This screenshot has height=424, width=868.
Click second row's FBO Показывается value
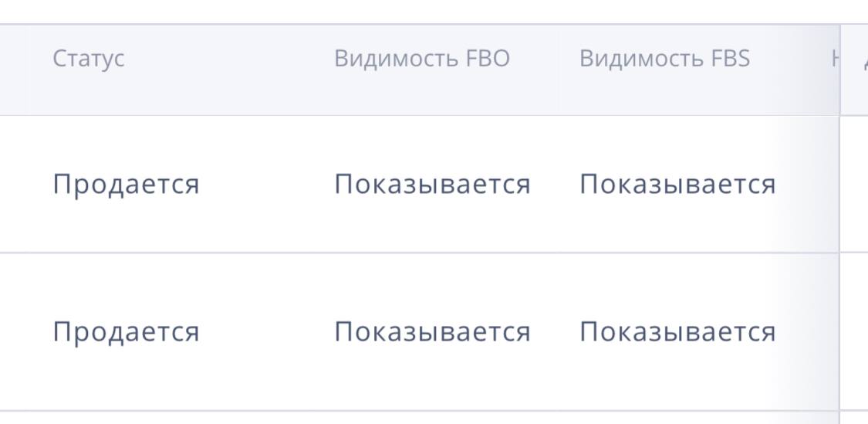432,332
